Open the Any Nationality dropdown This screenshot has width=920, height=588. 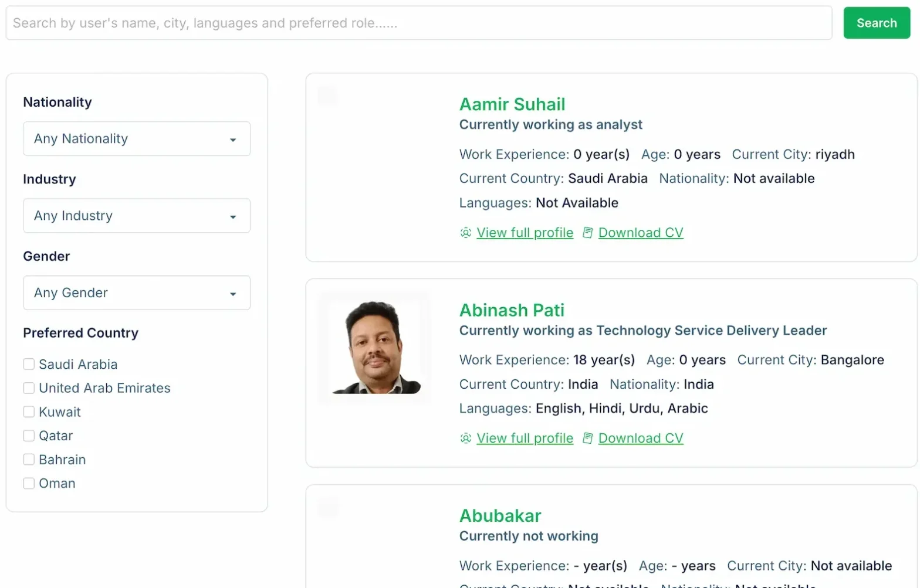click(136, 139)
